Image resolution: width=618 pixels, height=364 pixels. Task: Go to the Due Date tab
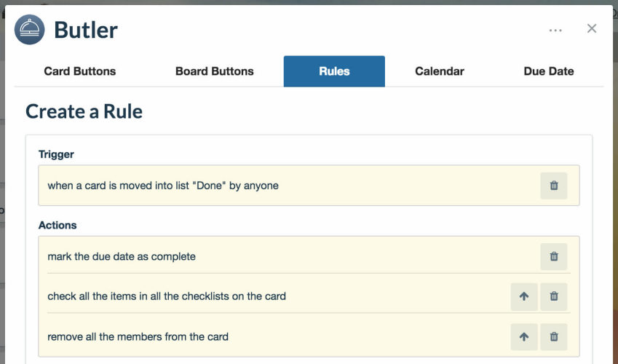[x=549, y=71]
